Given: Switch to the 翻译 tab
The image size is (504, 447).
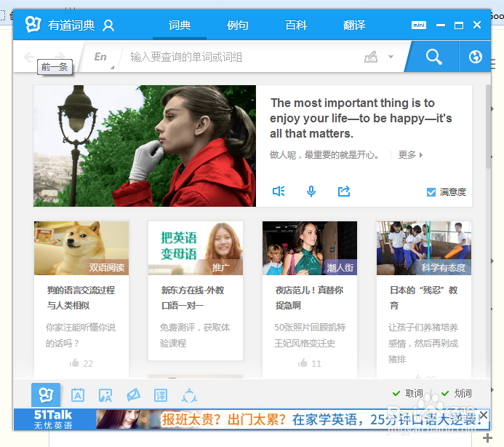Looking at the screenshot, I should pyautogui.click(x=354, y=25).
